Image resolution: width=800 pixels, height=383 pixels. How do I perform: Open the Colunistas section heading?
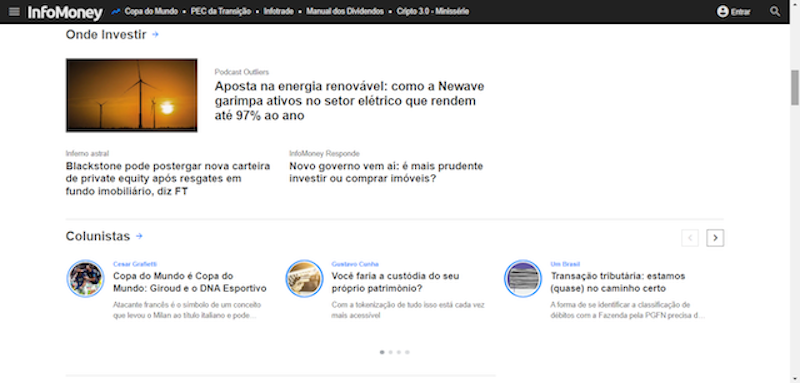coord(98,236)
